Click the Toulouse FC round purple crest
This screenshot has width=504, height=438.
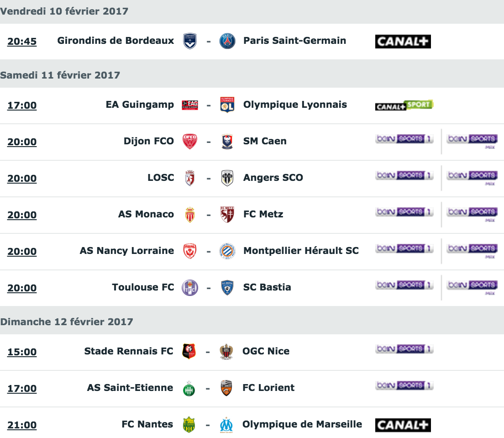(x=190, y=288)
